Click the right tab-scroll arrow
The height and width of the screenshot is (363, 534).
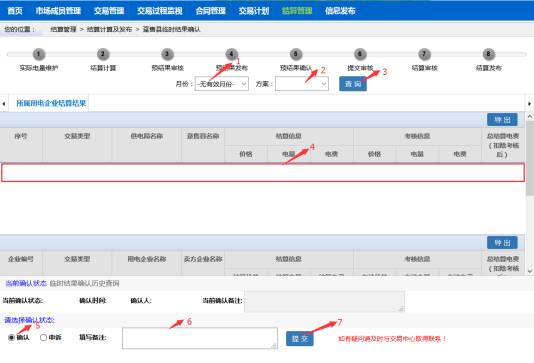coord(530,104)
